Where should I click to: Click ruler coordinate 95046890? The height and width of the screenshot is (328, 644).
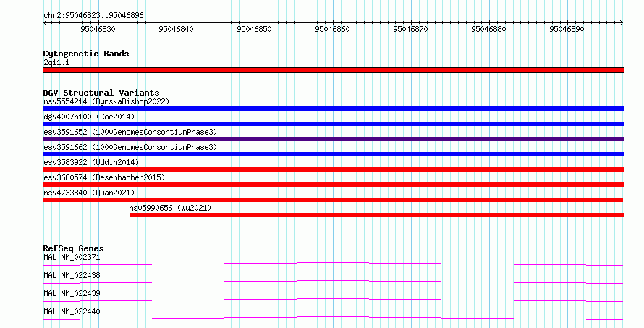coord(567,29)
